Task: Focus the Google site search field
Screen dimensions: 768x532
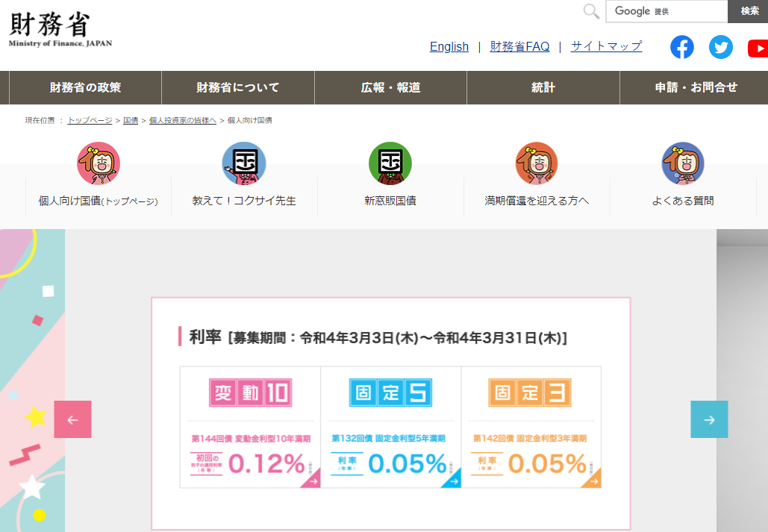Action: pyautogui.click(x=666, y=11)
